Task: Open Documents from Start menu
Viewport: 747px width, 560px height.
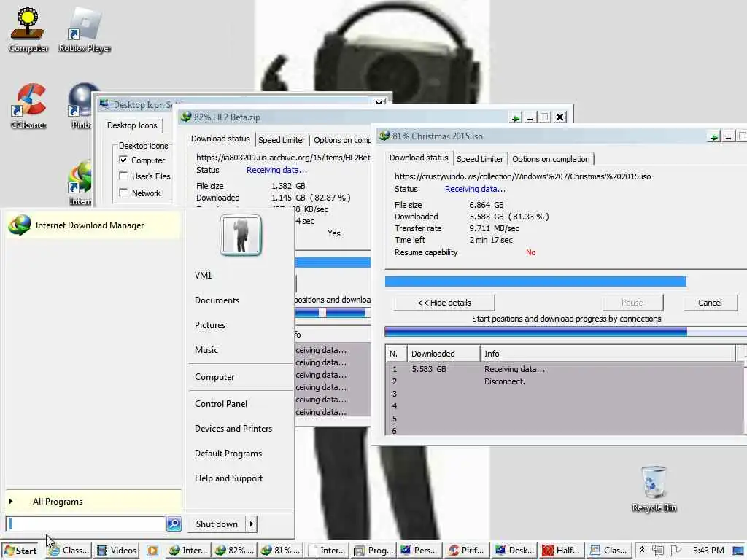Action: pyautogui.click(x=217, y=300)
